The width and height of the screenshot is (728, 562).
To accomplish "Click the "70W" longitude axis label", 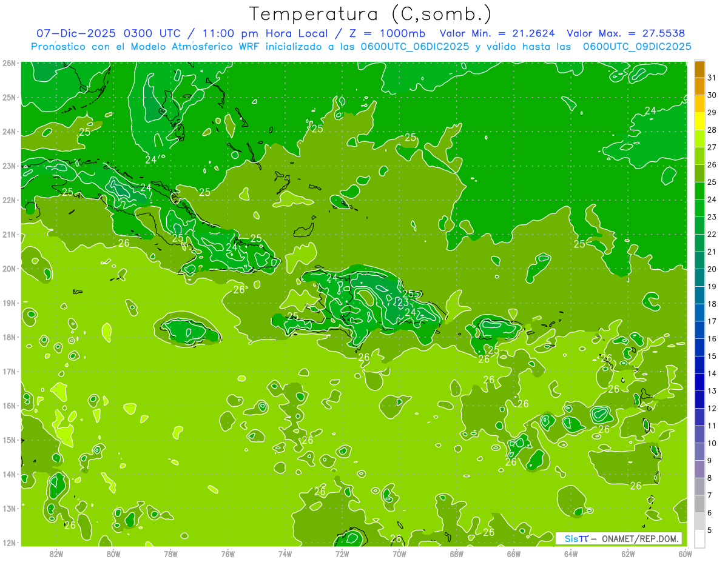I will (x=399, y=554).
